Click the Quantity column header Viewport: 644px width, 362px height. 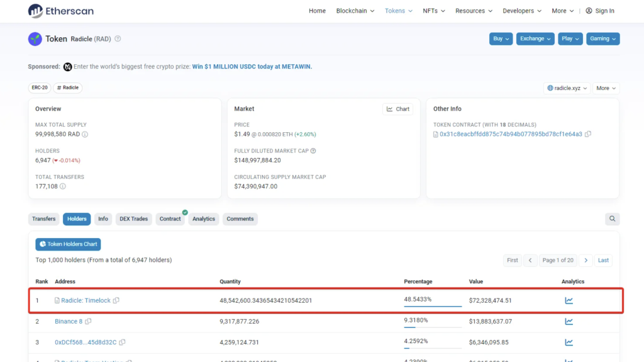[x=230, y=282]
